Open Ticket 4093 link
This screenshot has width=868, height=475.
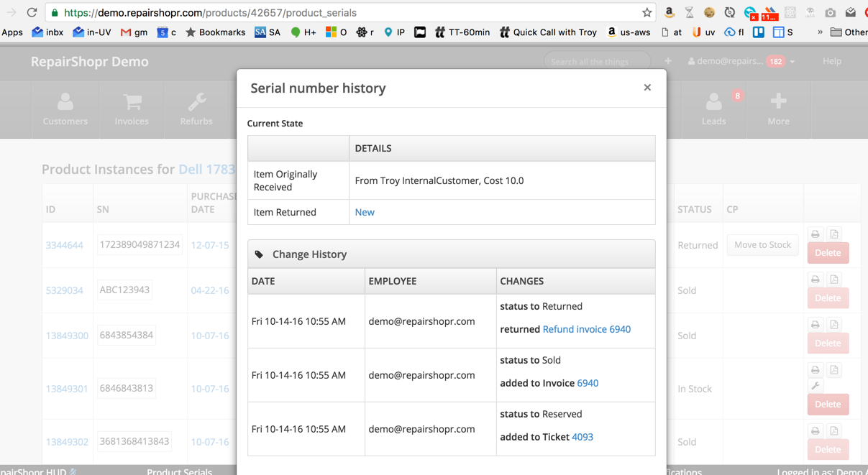pos(582,437)
